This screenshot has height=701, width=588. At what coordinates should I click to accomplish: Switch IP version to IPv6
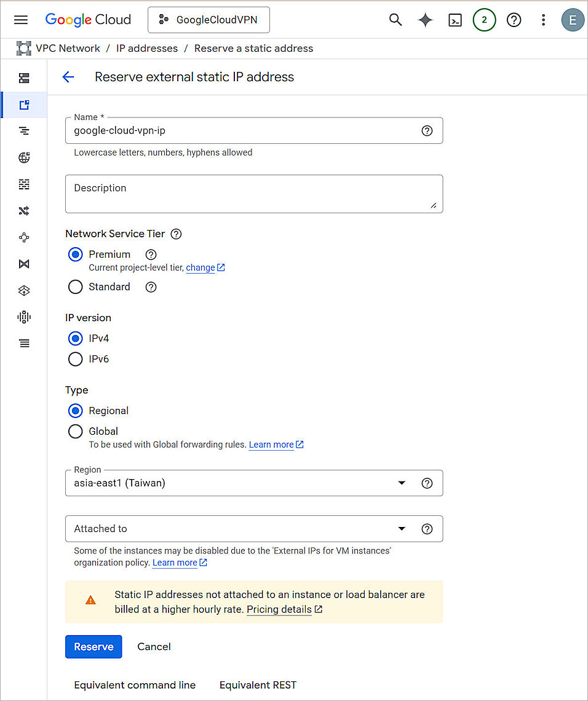click(x=75, y=358)
